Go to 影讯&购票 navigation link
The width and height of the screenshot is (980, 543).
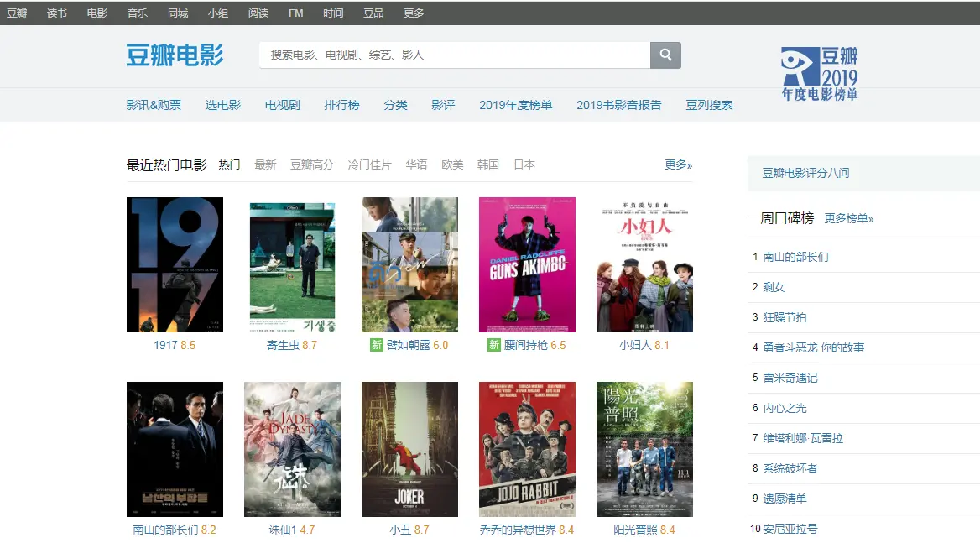pyautogui.click(x=154, y=105)
